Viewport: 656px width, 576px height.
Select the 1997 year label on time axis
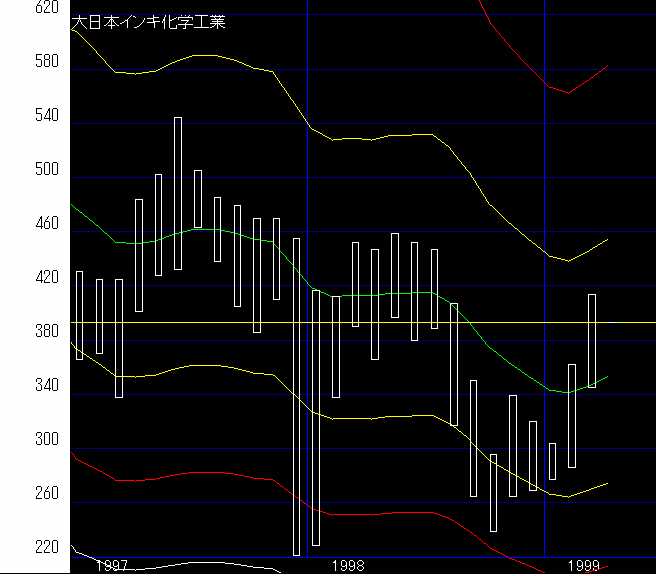(x=111, y=566)
